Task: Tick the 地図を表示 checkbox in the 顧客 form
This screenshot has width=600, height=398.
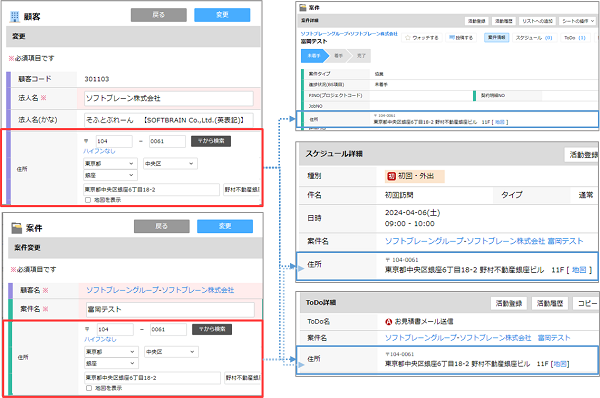Action: [x=88, y=200]
